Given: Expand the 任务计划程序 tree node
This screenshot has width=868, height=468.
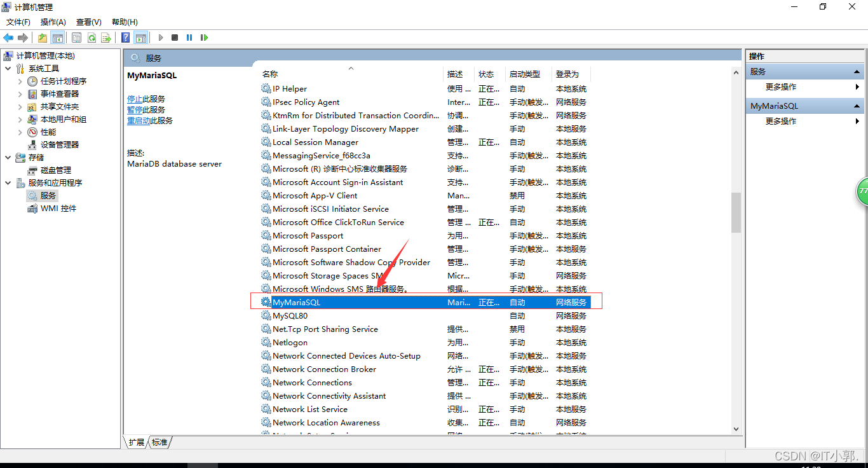Looking at the screenshot, I should pos(20,81).
